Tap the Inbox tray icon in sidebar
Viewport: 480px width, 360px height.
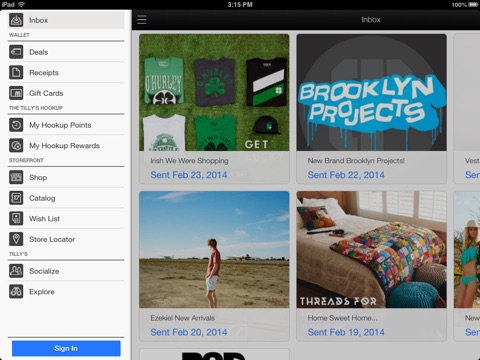(x=16, y=20)
